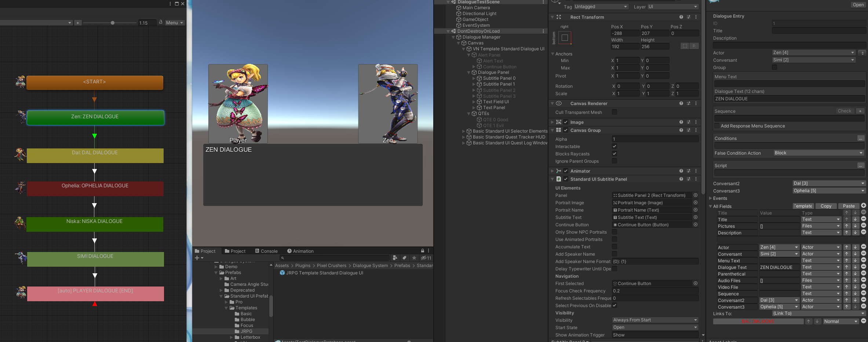
Task: Open Start State dropdown showing Open
Action: pos(655,327)
